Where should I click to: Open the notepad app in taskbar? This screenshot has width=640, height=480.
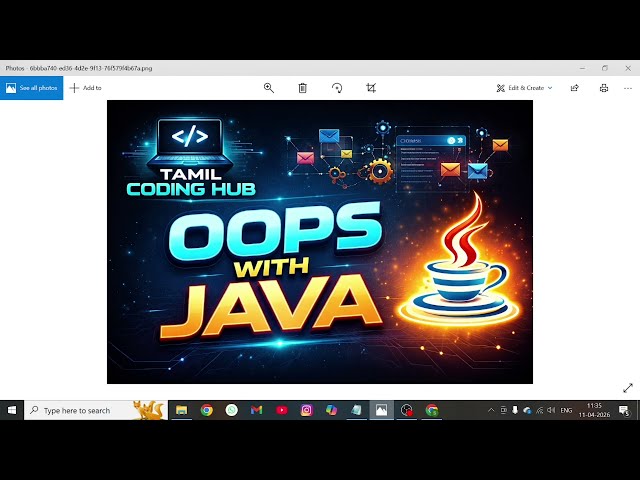pyautogui.click(x=356, y=410)
